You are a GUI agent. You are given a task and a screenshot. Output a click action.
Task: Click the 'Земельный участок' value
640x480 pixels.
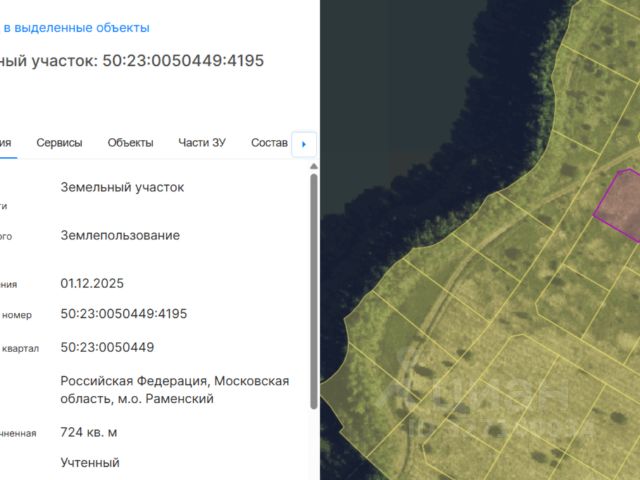pos(122,187)
